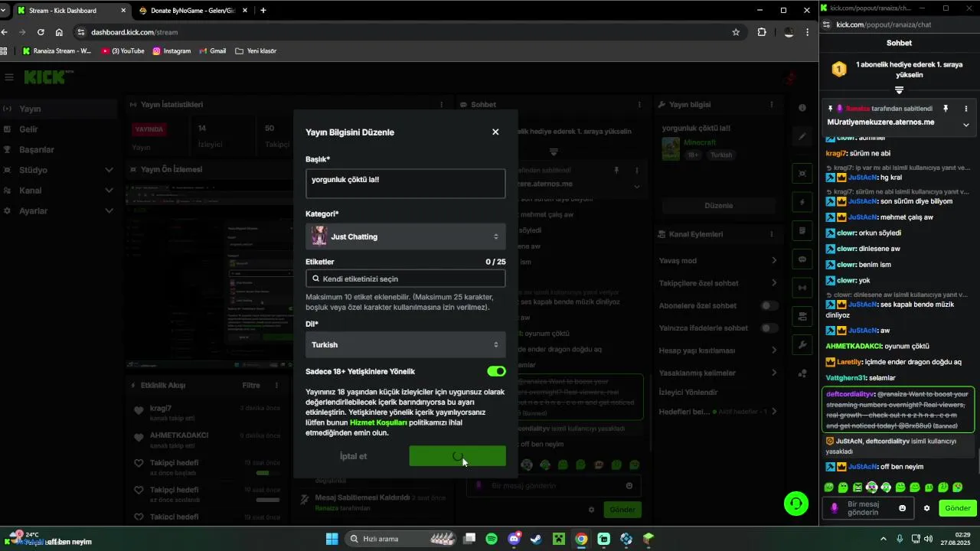Open the Raneiza Stream bookmark
Viewport: 980px width, 551px height.
click(x=57, y=51)
